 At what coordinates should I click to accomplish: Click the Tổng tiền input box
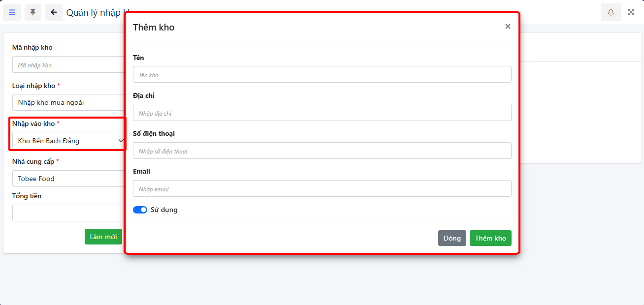(68, 213)
